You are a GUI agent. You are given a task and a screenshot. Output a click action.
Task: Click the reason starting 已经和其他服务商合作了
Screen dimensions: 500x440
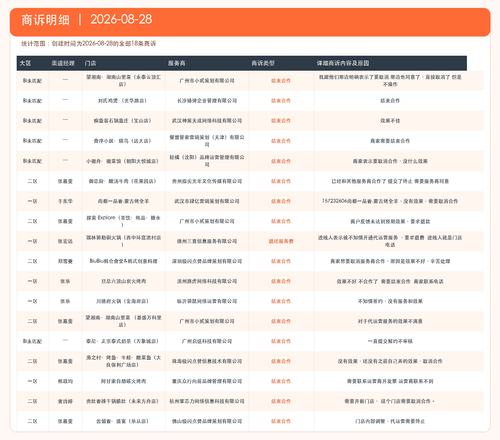[x=390, y=181]
